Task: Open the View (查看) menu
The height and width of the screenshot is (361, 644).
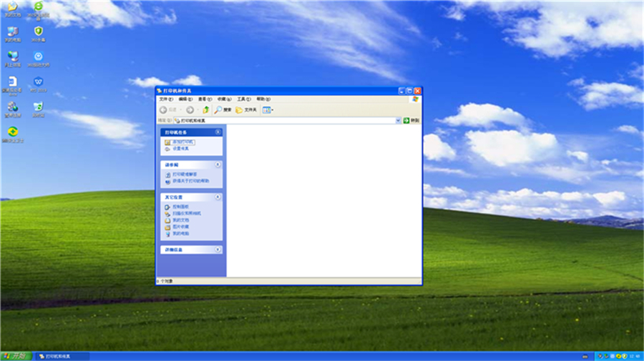Action: (205, 99)
